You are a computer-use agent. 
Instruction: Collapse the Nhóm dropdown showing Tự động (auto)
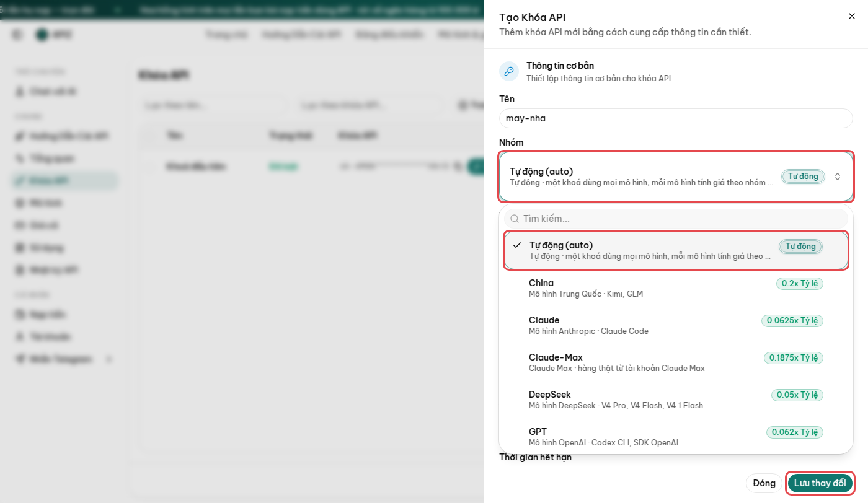coord(676,177)
